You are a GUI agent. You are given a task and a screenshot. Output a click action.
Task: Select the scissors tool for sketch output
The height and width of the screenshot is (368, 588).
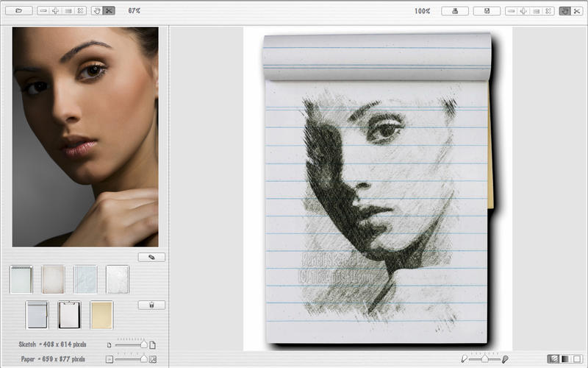click(576, 11)
